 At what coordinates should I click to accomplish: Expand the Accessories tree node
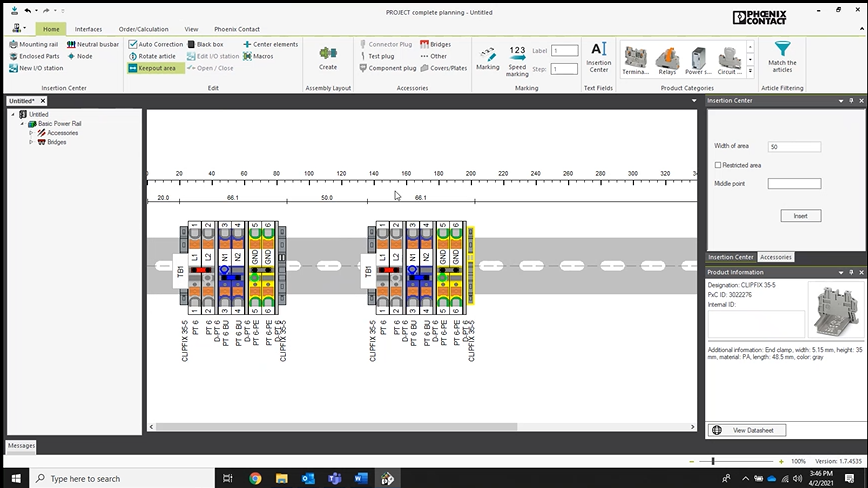[x=31, y=133]
